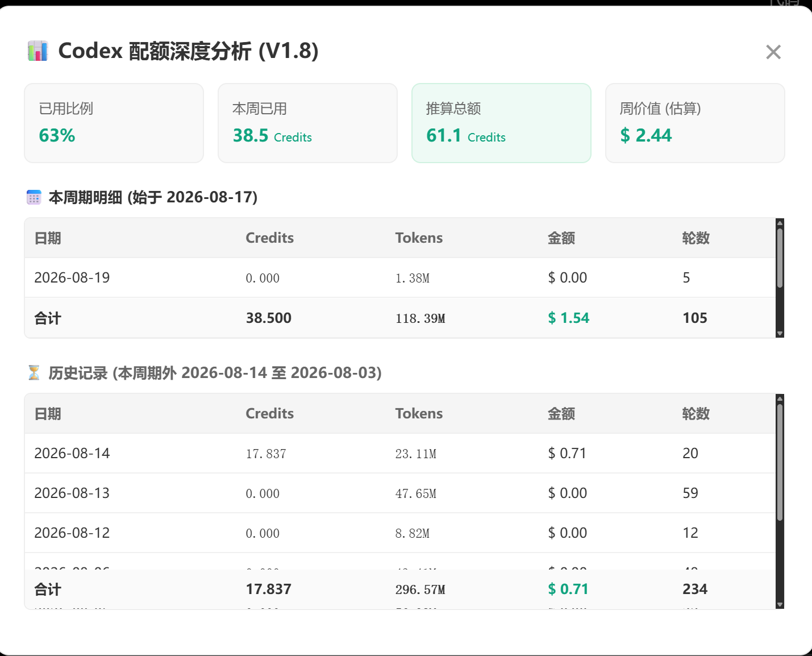Image resolution: width=812 pixels, height=656 pixels.
Task: Click the scroll-up arrow of the 本周期明细 table
Action: click(x=780, y=223)
